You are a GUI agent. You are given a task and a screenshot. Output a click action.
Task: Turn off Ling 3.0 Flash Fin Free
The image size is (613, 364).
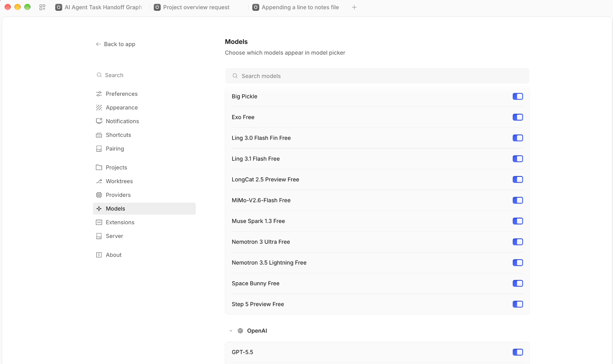[x=518, y=138]
